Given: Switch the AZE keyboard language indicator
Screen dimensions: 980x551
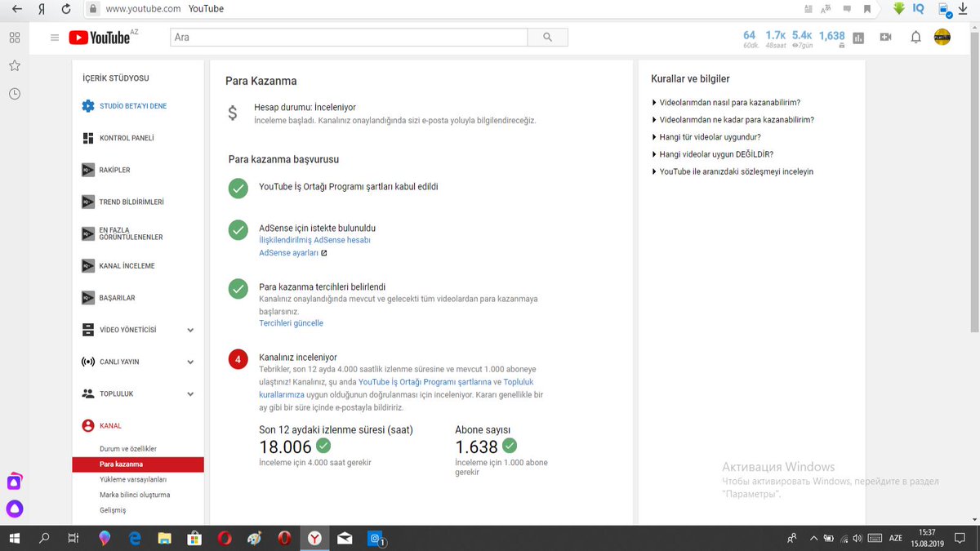Looking at the screenshot, I should (x=896, y=538).
